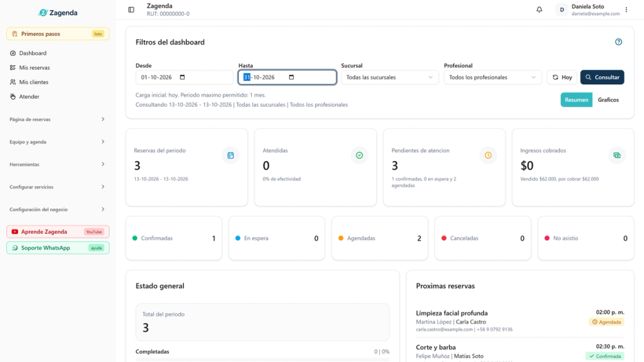The height and width of the screenshot is (362, 644).
Task: Click the '02:30 p. m.' reservation time
Action: (x=610, y=346)
